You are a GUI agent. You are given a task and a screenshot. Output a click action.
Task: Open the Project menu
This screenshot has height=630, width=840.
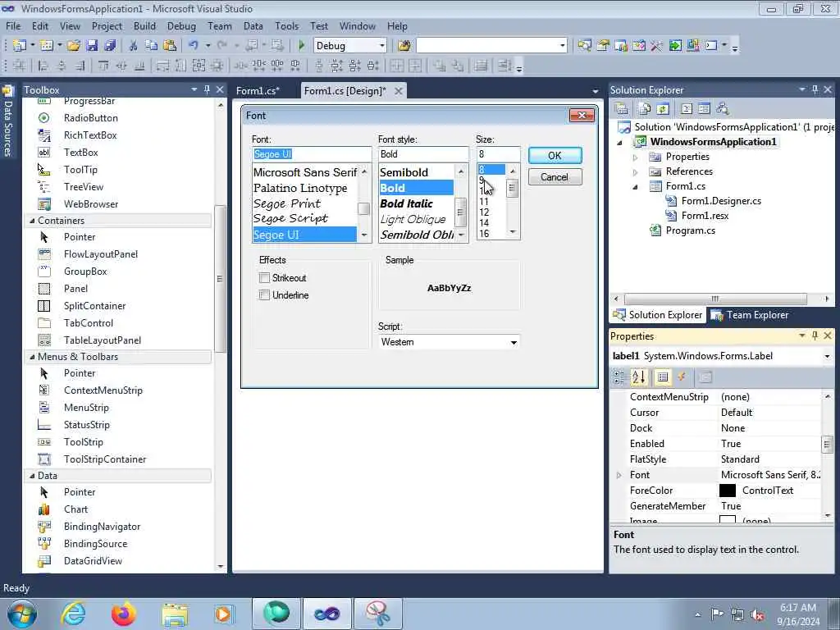[107, 26]
